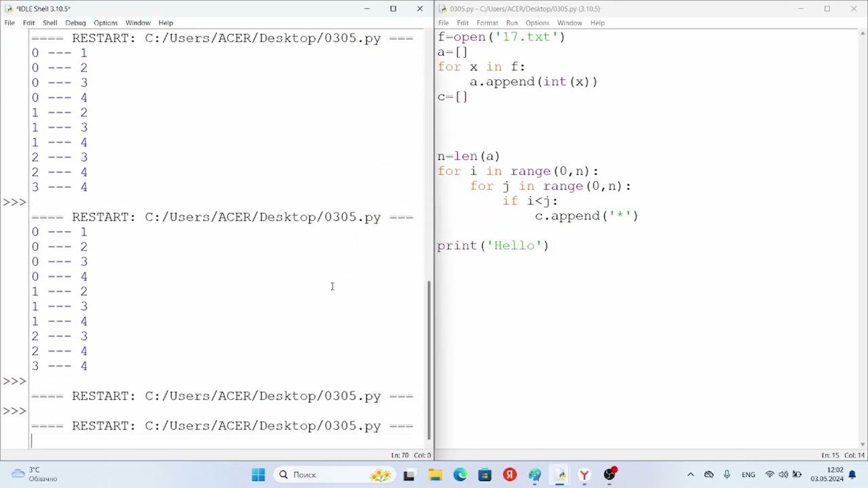
Task: Click the code line 'for i in range(0,n):'
Action: (518, 171)
